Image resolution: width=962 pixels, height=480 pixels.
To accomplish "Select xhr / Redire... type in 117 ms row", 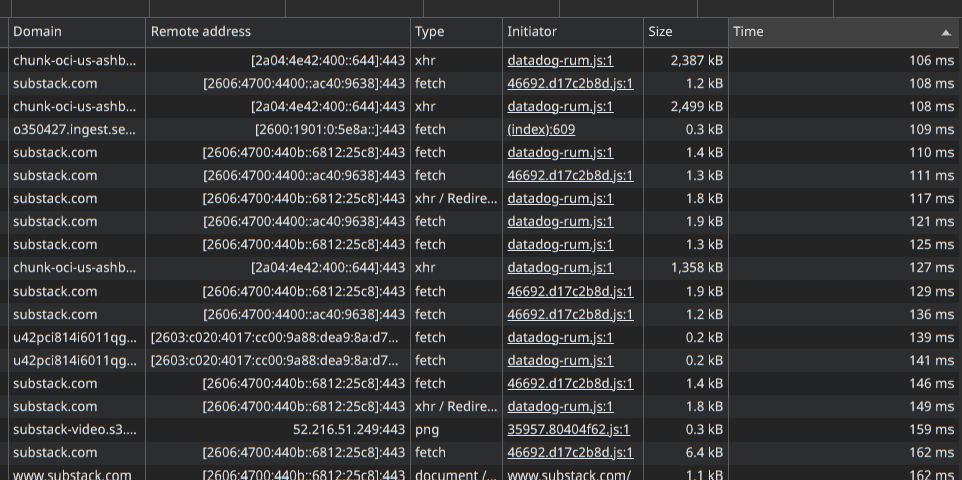I will click(x=455, y=199).
